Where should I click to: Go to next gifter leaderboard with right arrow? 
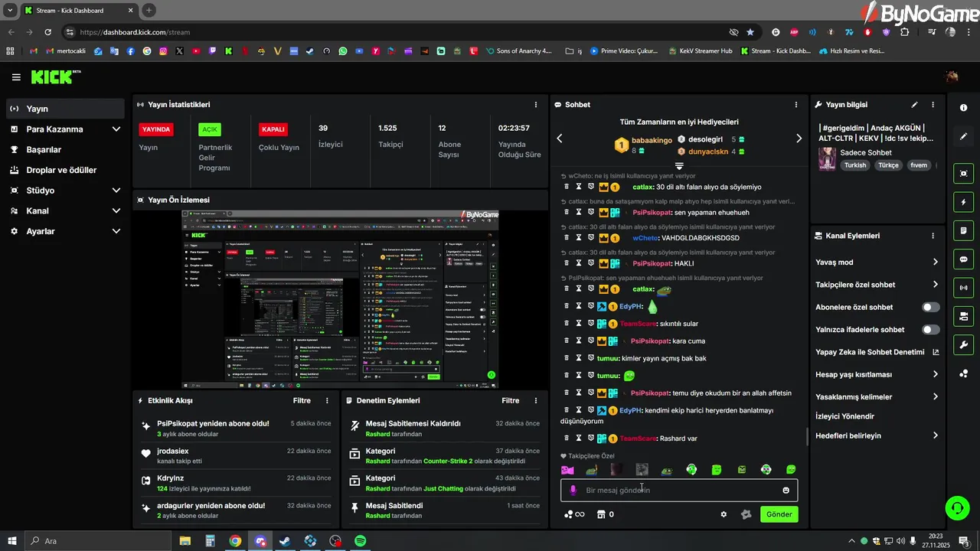[799, 139]
